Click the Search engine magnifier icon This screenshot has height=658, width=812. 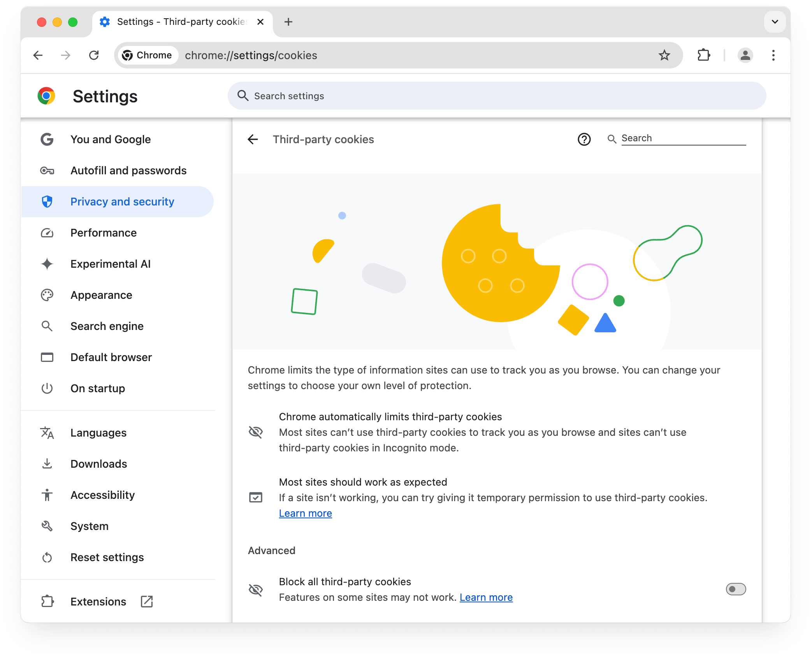[48, 326]
